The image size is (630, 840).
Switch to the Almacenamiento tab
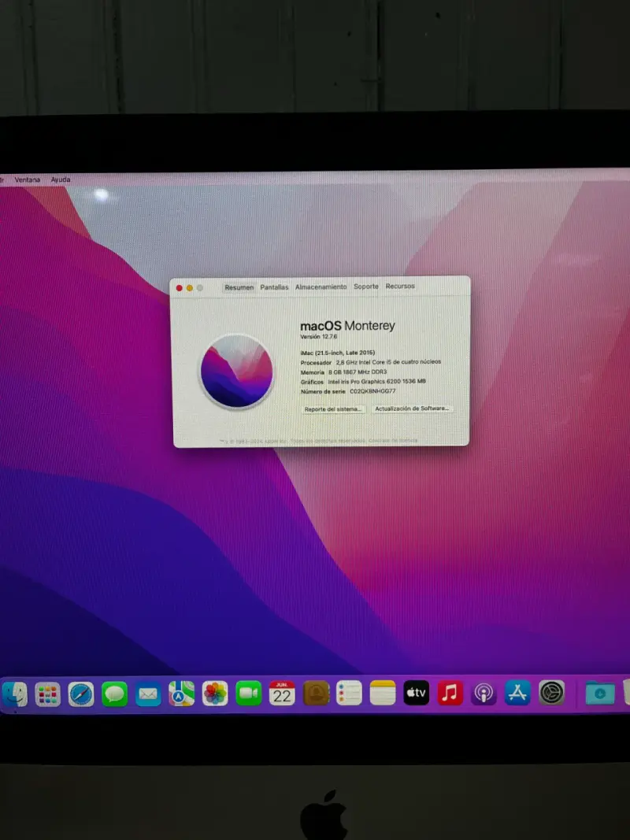pos(321,287)
